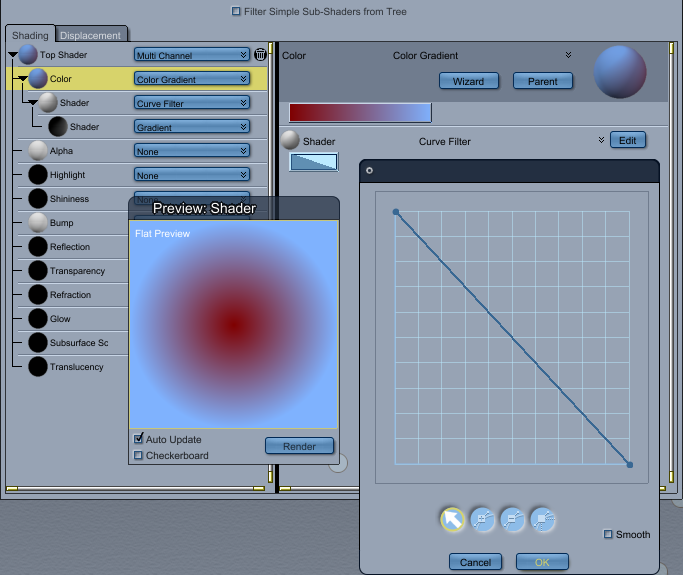Click the Highlight channel sphere icon
683x575 pixels.
tap(38, 174)
